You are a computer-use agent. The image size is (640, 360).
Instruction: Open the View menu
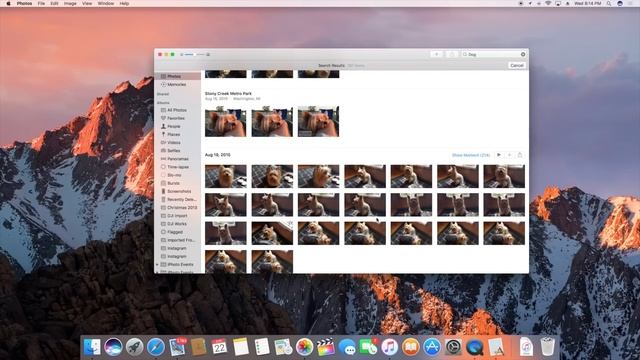[87, 3]
